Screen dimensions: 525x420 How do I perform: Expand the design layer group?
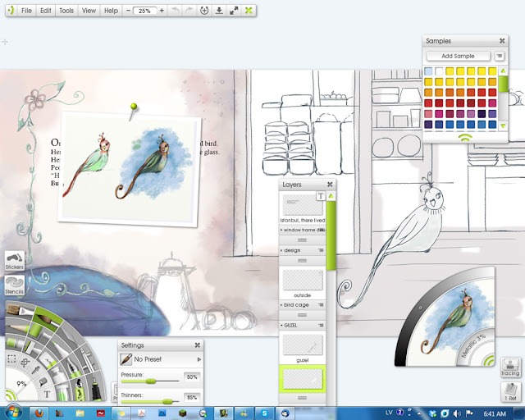click(281, 250)
